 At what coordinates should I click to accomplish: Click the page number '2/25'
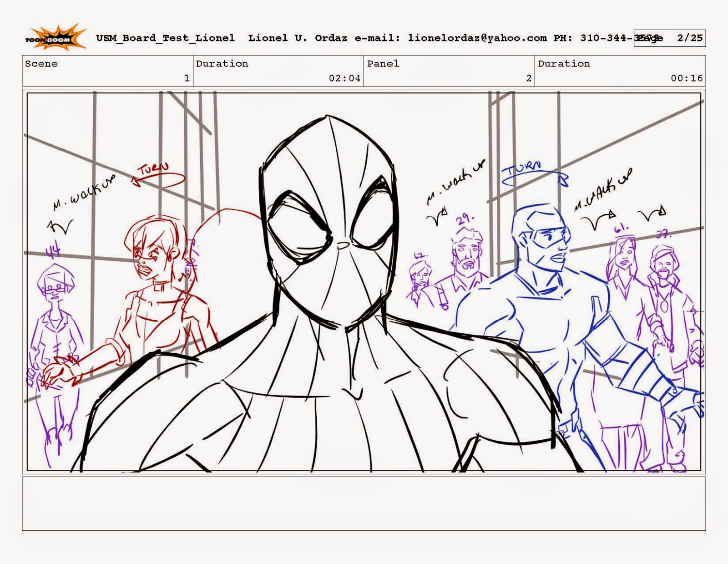(x=690, y=38)
